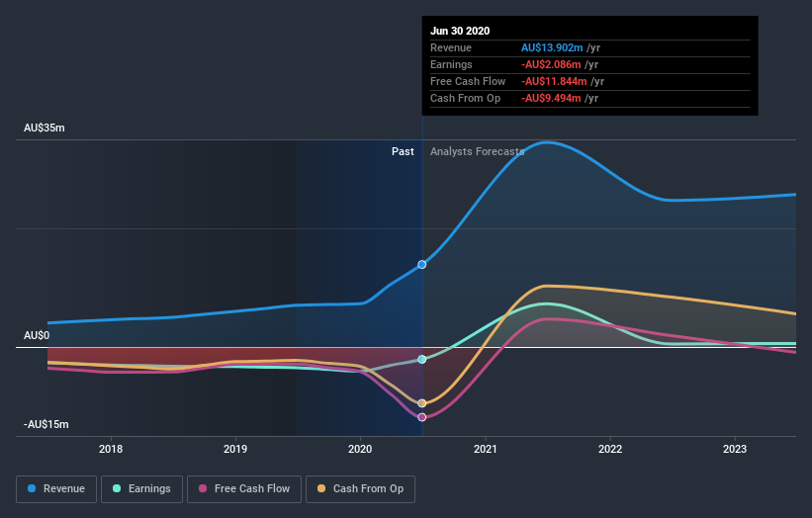Click the 2021 x-axis label

coord(486,449)
